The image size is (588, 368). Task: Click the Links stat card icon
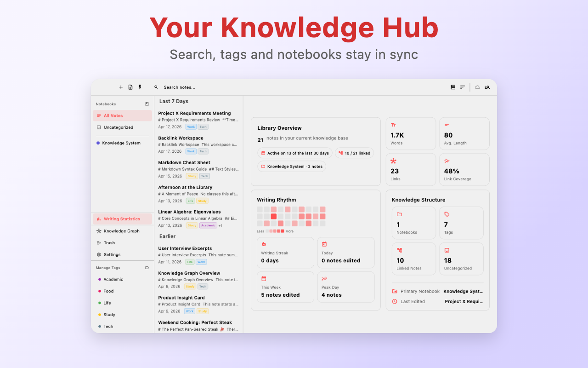coord(393,161)
